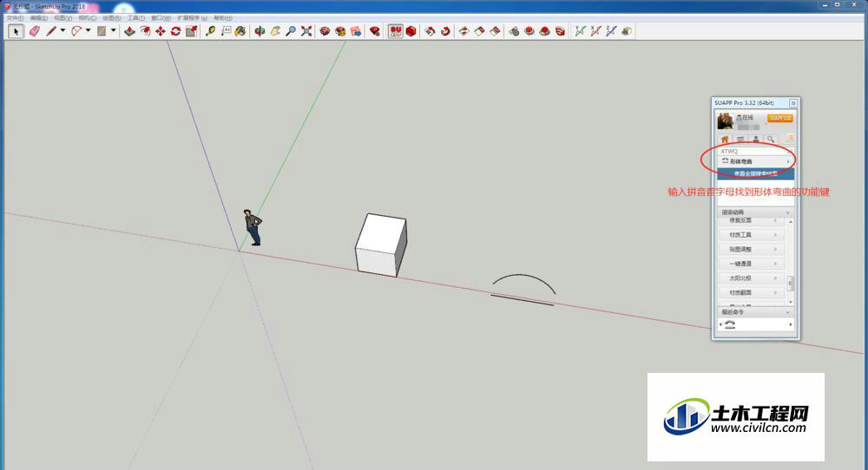868x470 pixels.
Task: Open 3D Warehouse icon
Action: [325, 31]
